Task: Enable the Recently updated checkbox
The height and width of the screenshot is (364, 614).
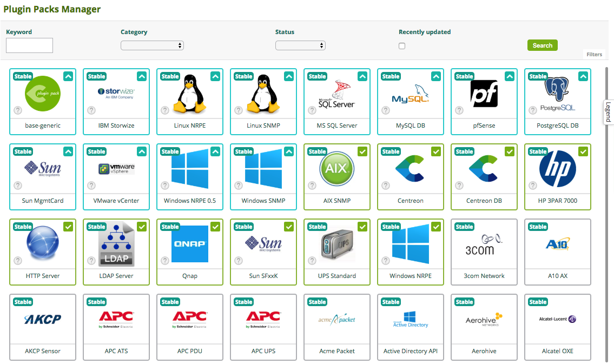Action: pos(402,46)
